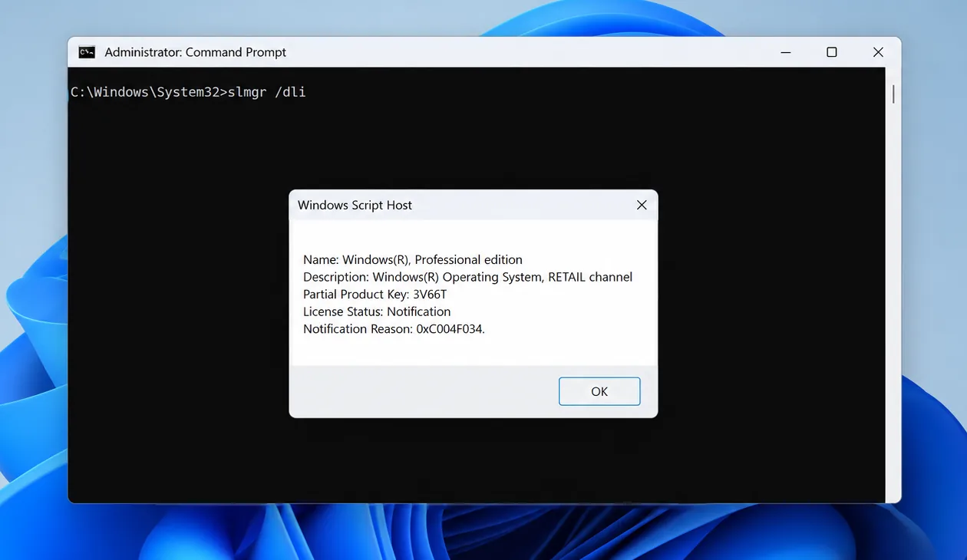This screenshot has width=967, height=560.
Task: Click 'Partial Product Key: 3V66T' text
Action: point(375,295)
